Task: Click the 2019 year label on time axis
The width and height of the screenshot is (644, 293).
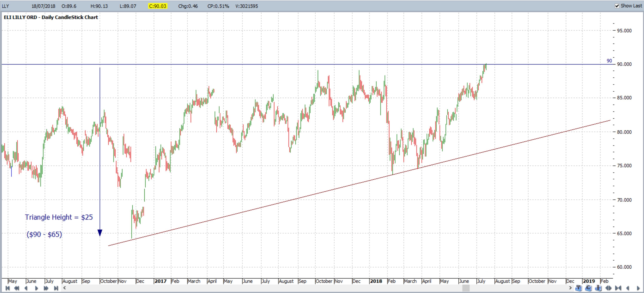Action: [589, 281]
